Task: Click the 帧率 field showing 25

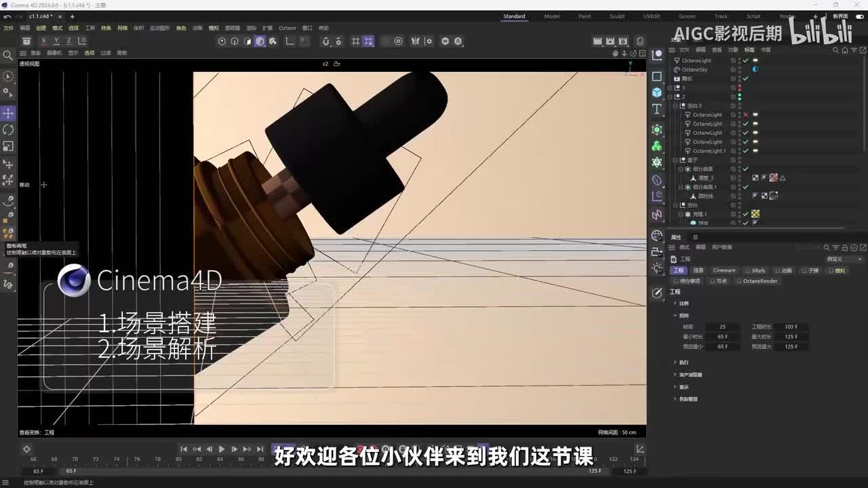Action: pyautogui.click(x=723, y=327)
